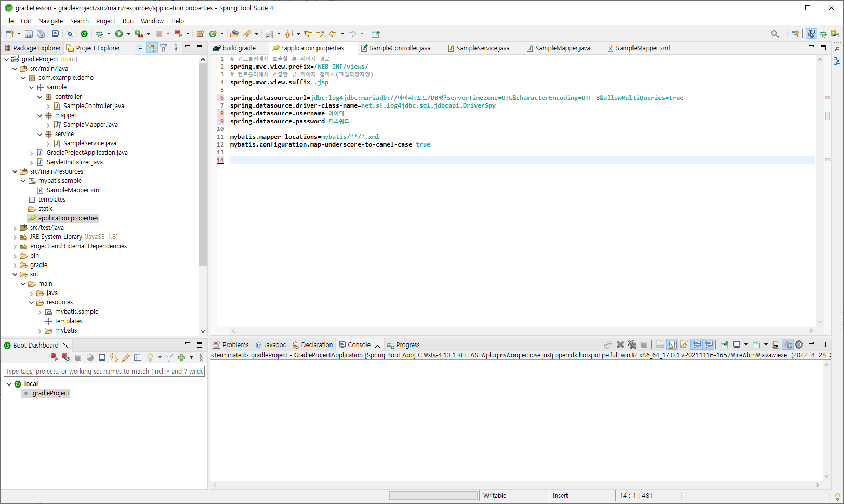The image size is (844, 504).
Task: Click the Project Explorer vertical scrollbar
Action: (203, 165)
